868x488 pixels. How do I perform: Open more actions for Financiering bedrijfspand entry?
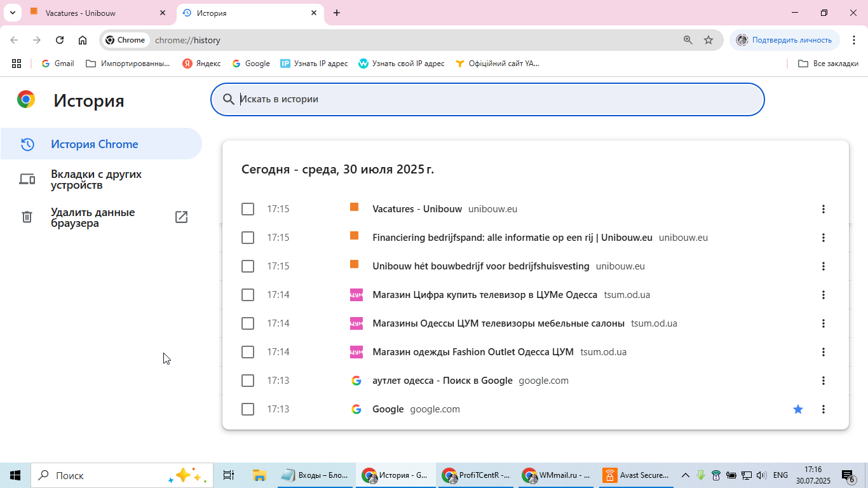pos(824,238)
